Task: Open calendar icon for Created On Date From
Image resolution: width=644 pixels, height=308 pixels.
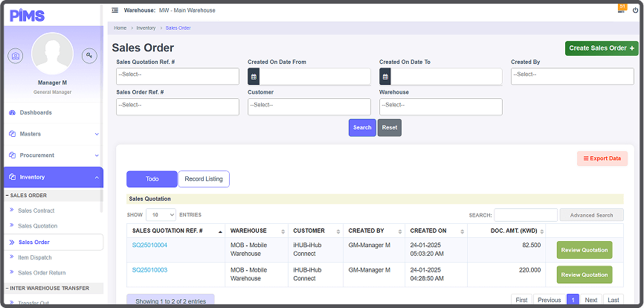Action: pyautogui.click(x=254, y=77)
